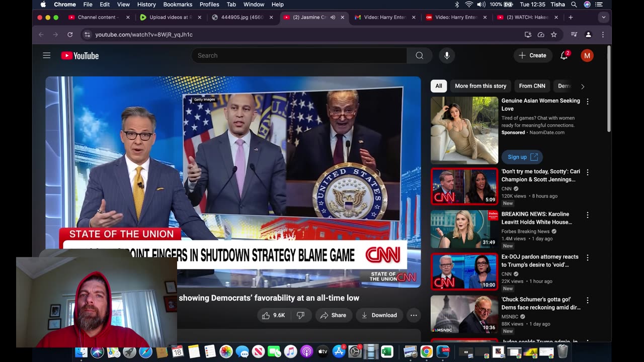
Task: Open the Control Center menu bar icon
Action: point(599,5)
